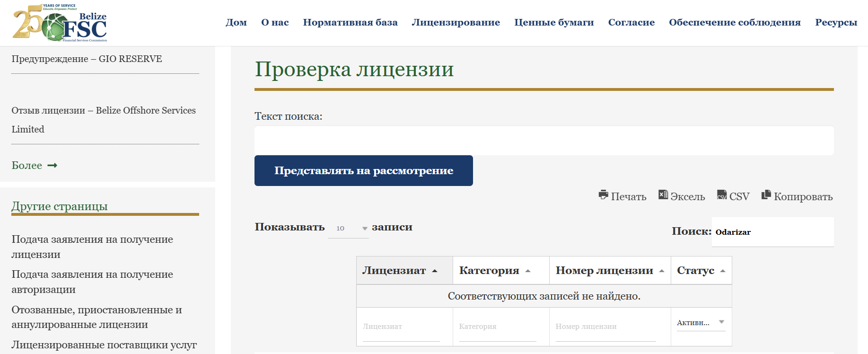The height and width of the screenshot is (354, 868).
Task: Open Лицензированные поставщики услуг link
Action: [x=104, y=345]
